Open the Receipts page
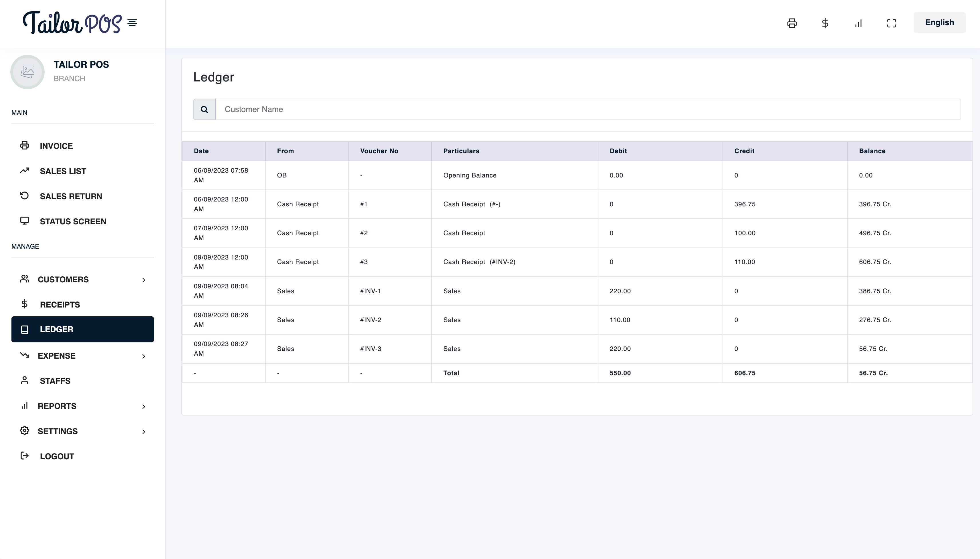The width and height of the screenshot is (980, 559). click(59, 304)
